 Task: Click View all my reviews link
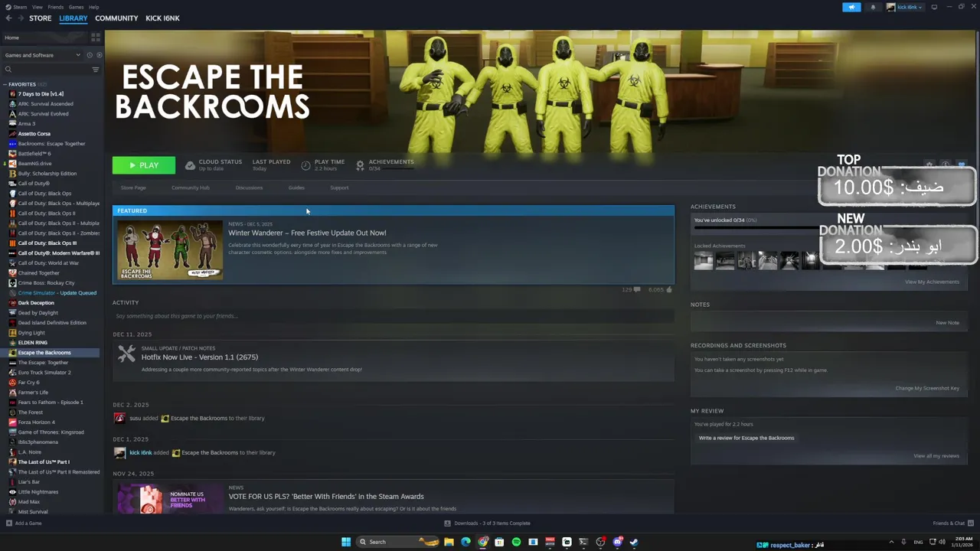936,456
